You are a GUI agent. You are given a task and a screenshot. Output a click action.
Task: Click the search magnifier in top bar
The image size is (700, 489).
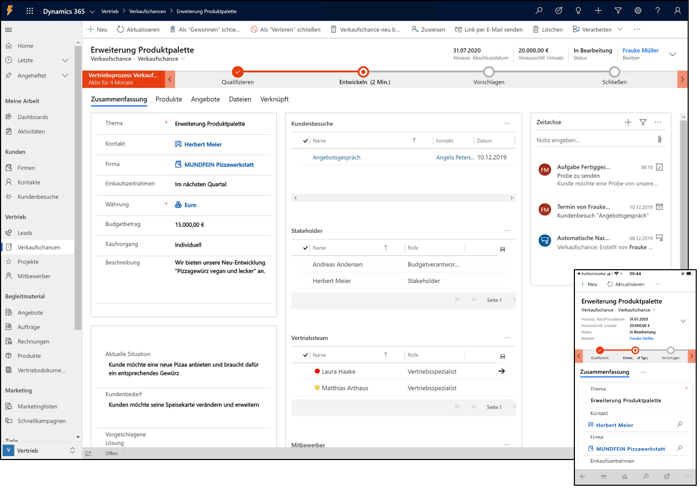point(539,11)
